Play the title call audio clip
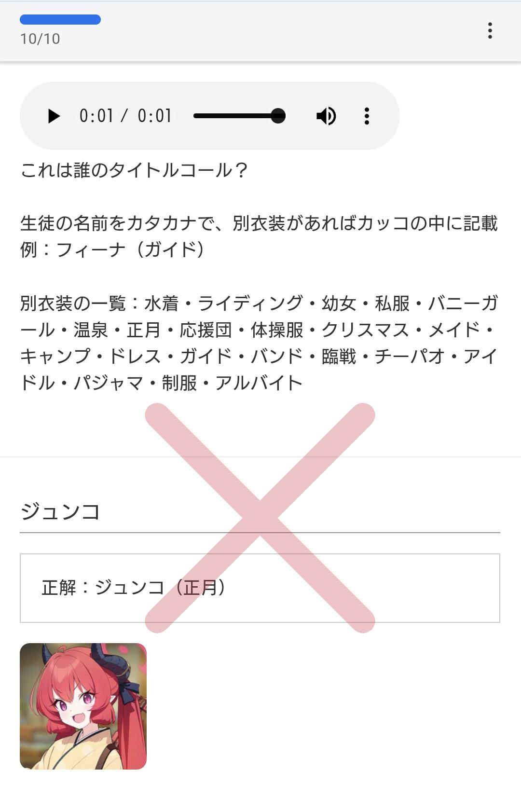This screenshot has height=812, width=521. 54,116
